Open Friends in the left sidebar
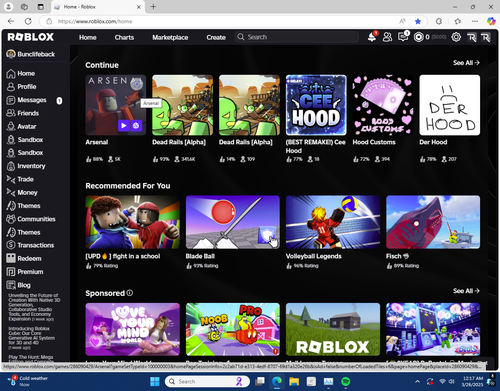The height and width of the screenshot is (391, 500). (23, 113)
